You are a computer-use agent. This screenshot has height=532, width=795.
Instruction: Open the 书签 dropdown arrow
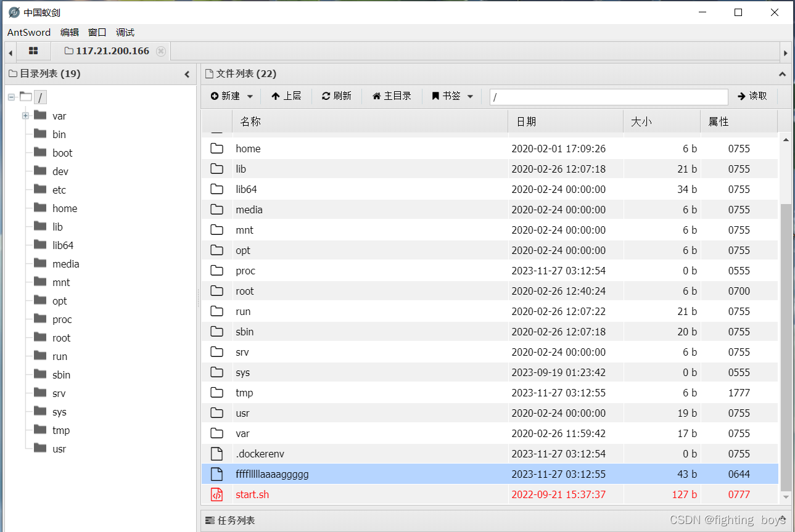tap(470, 96)
